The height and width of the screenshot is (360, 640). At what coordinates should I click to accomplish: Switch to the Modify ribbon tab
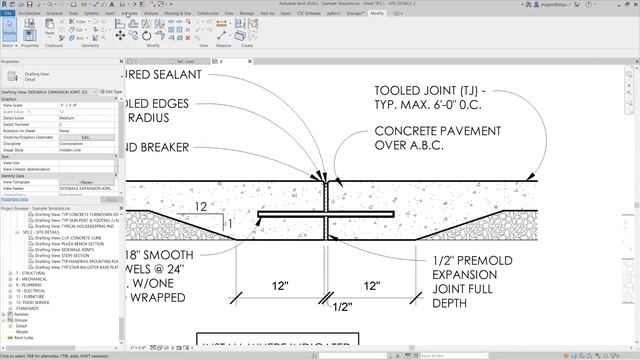point(377,13)
